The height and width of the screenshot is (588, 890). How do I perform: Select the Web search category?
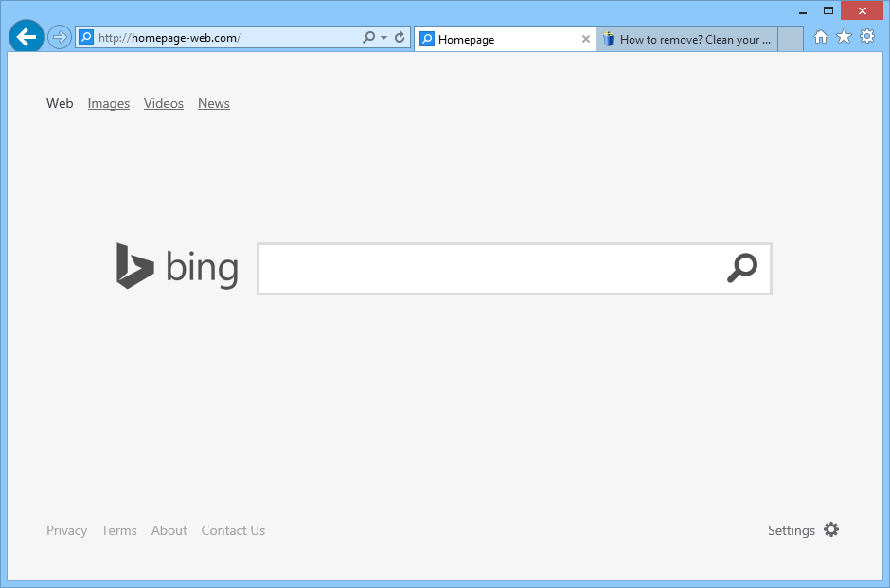[60, 103]
